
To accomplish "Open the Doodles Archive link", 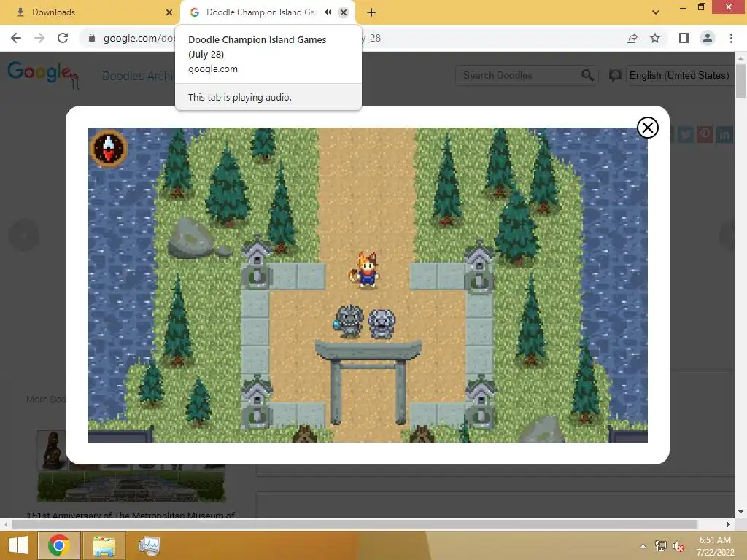I will click(x=138, y=76).
